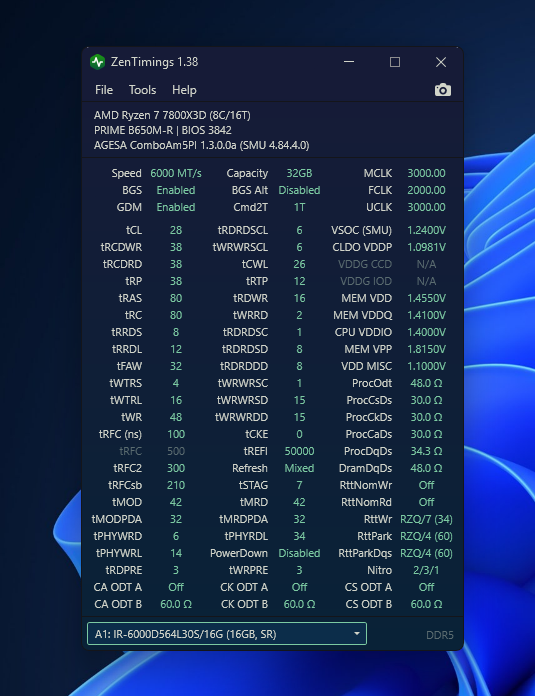535x696 pixels.
Task: Click the tWR value 48
Action: click(x=176, y=417)
